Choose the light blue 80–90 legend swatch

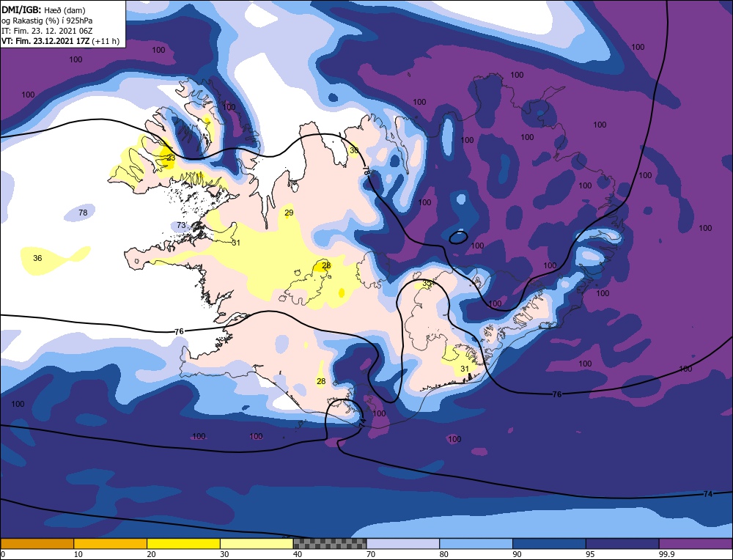tap(476, 543)
